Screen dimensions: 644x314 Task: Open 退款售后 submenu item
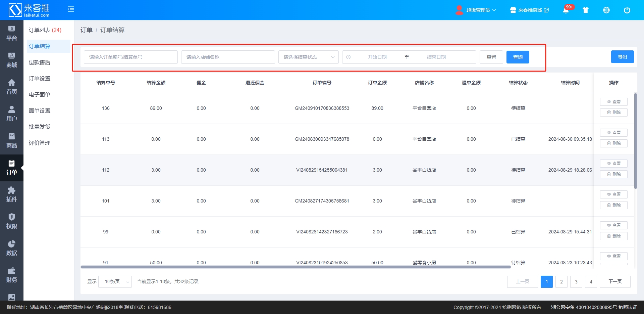coord(40,62)
